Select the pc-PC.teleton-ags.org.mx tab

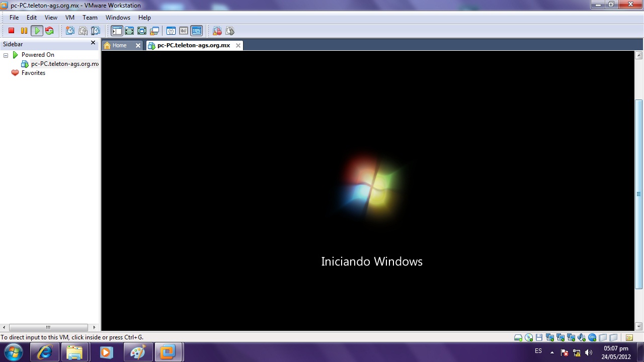(194, 45)
